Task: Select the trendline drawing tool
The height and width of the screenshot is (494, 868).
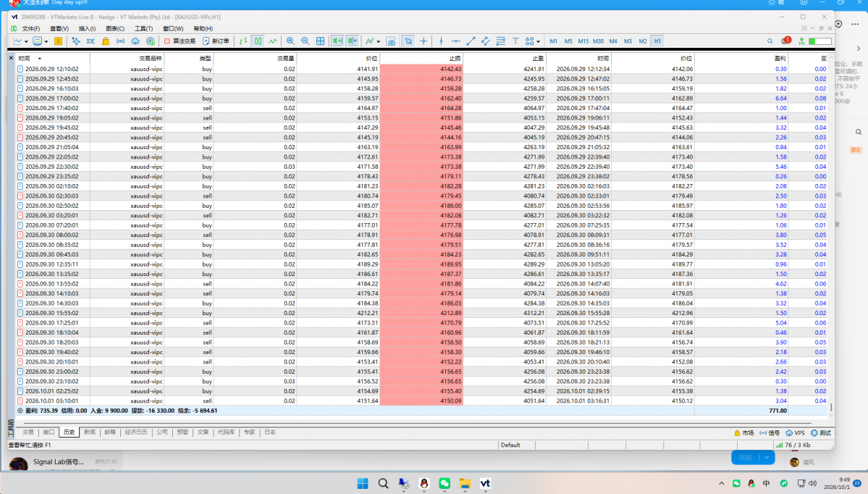Action: point(471,41)
